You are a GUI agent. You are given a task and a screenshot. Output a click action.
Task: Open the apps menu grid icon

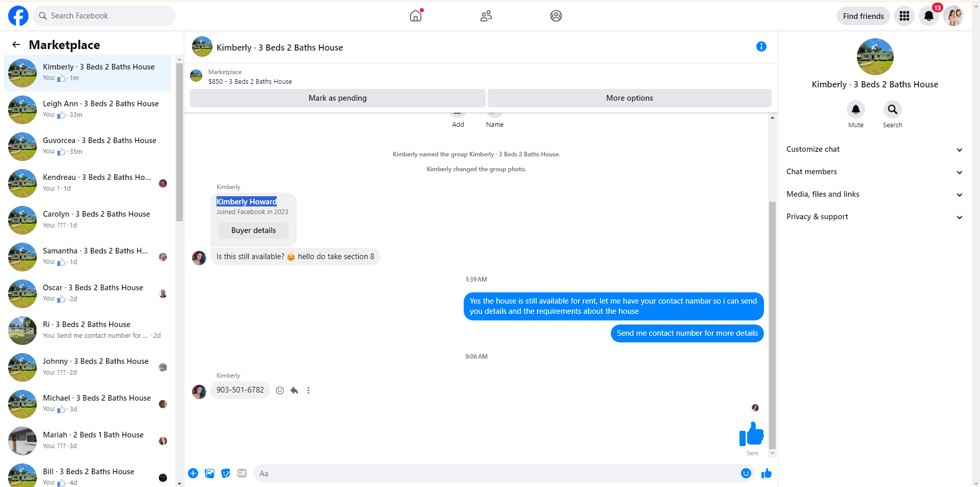(x=904, y=16)
